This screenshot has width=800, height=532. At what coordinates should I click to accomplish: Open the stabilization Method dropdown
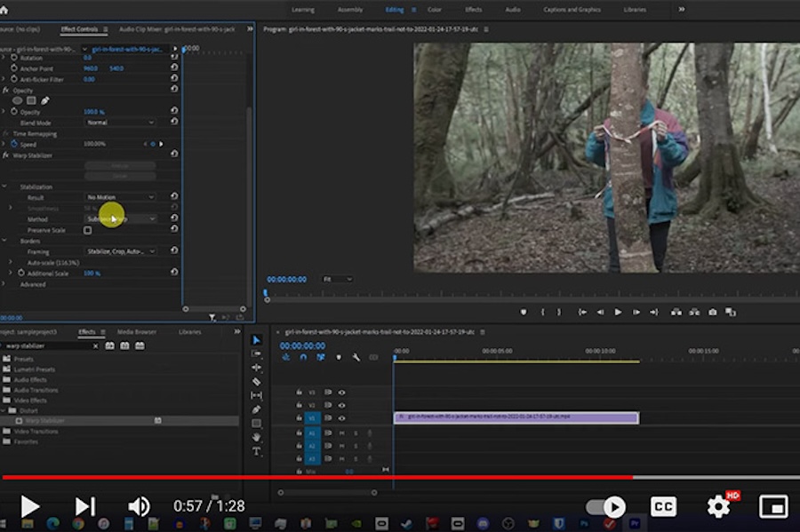pyautogui.click(x=120, y=218)
